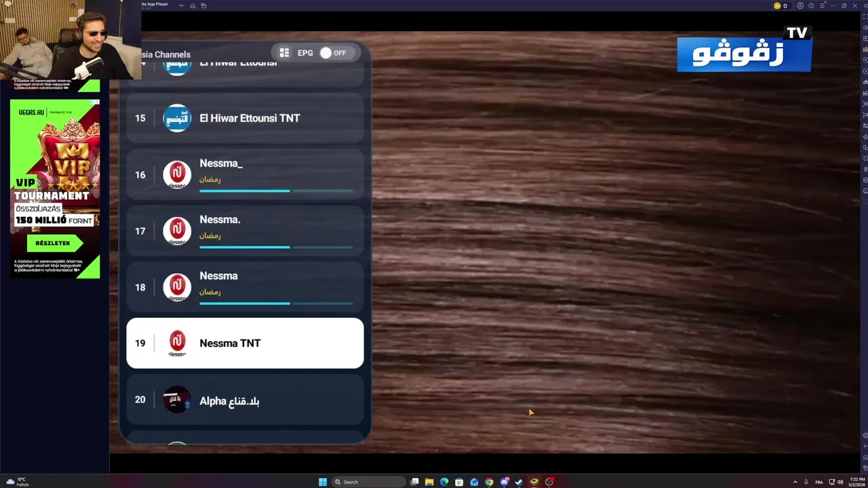This screenshot has width=868, height=488.
Task: Click the grid view icon beside EPG
Action: click(284, 53)
